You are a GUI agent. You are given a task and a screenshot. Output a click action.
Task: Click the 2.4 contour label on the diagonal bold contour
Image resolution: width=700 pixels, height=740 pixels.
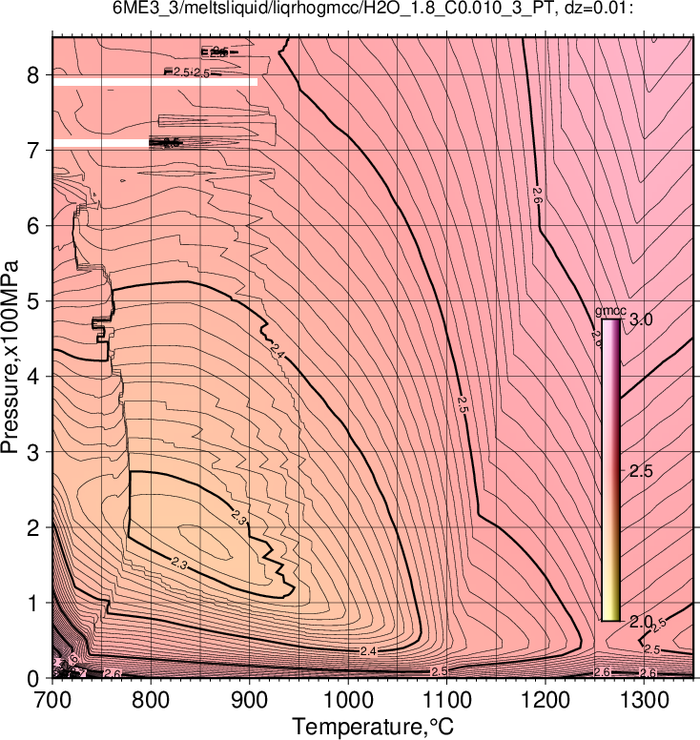coord(278,352)
